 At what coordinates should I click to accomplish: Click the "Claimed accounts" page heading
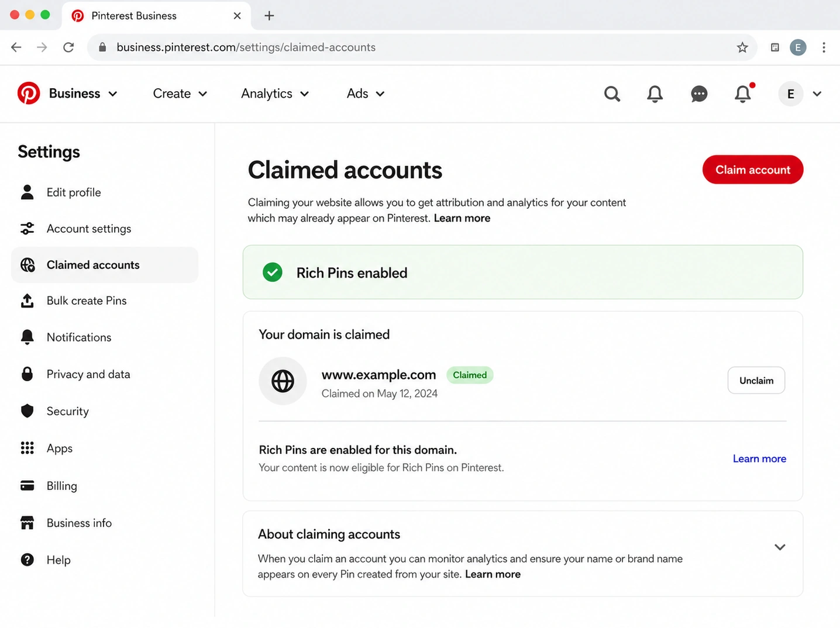coord(345,170)
